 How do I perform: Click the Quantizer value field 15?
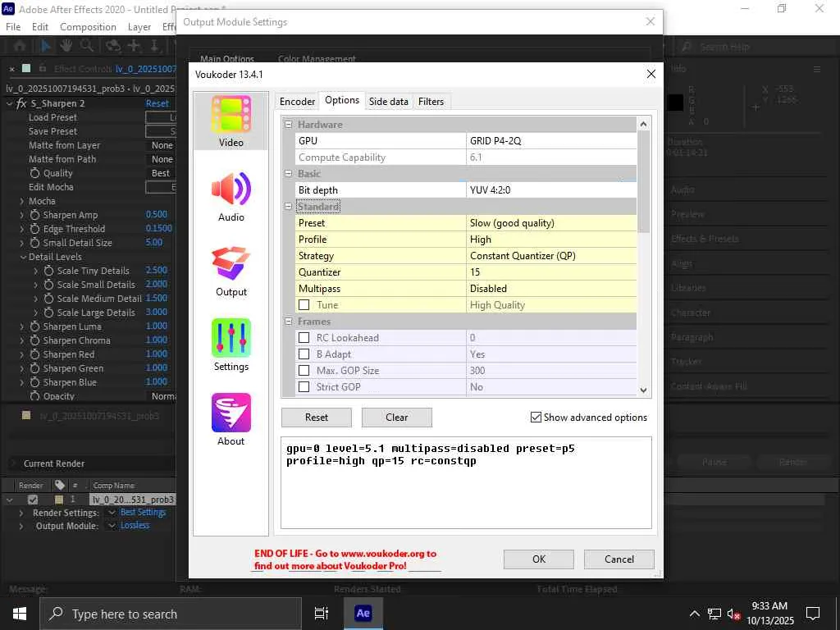[551, 272]
